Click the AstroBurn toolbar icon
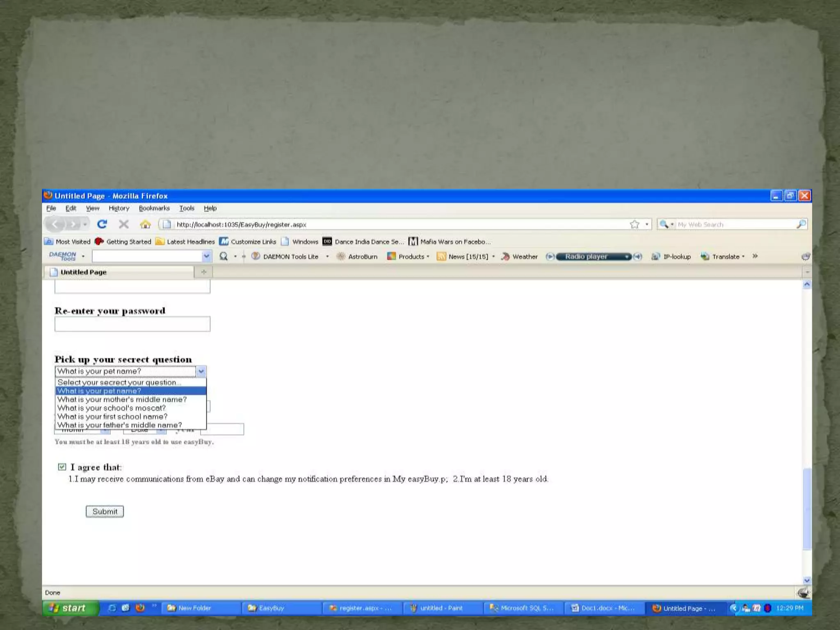Viewport: 840px width, 630px height. (341, 256)
